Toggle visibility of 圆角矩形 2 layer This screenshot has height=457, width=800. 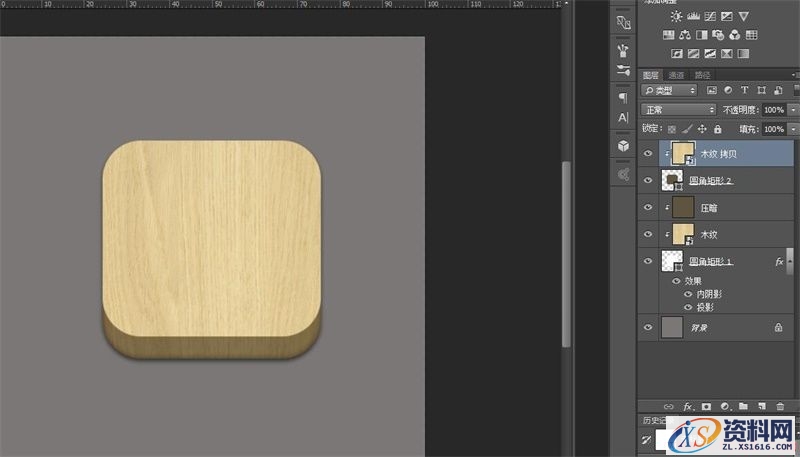click(648, 180)
